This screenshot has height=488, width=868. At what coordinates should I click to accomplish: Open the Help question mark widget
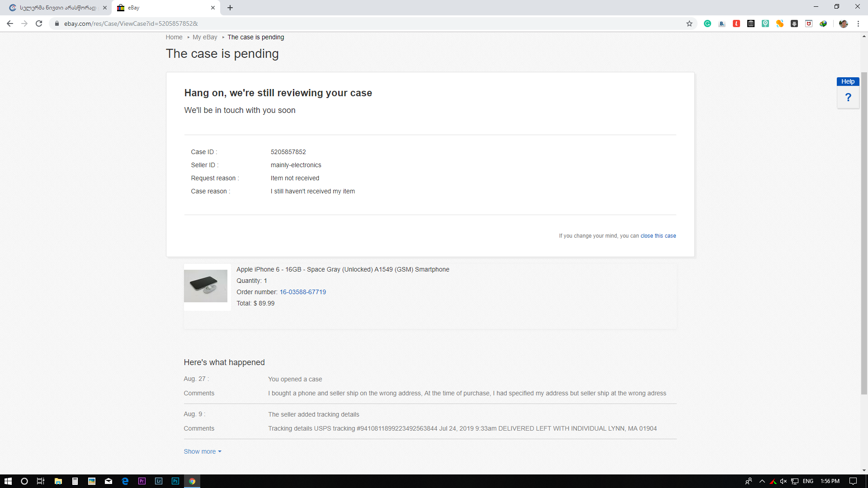pyautogui.click(x=848, y=97)
